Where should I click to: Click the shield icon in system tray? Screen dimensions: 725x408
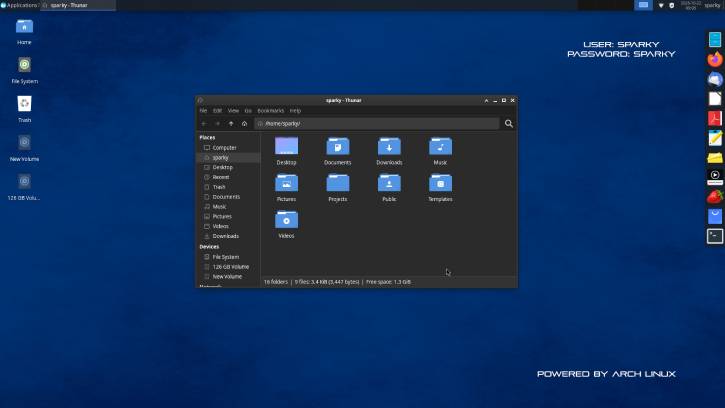coord(672,6)
